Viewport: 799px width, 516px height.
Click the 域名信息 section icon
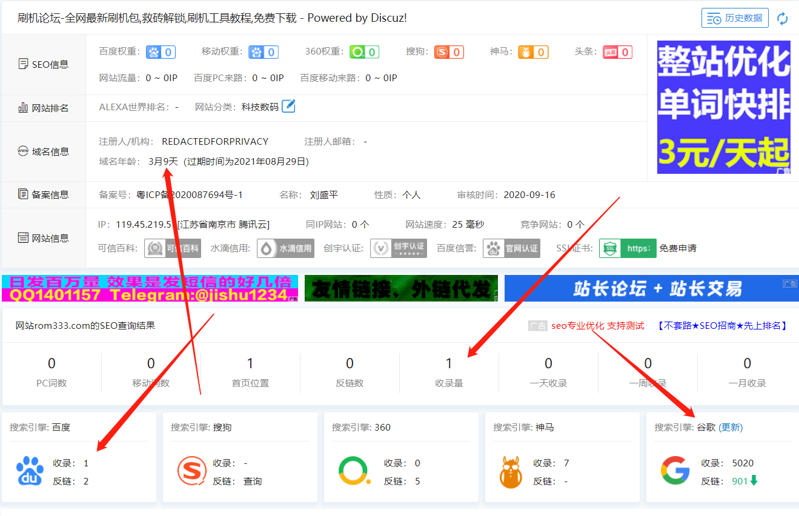[x=23, y=151]
